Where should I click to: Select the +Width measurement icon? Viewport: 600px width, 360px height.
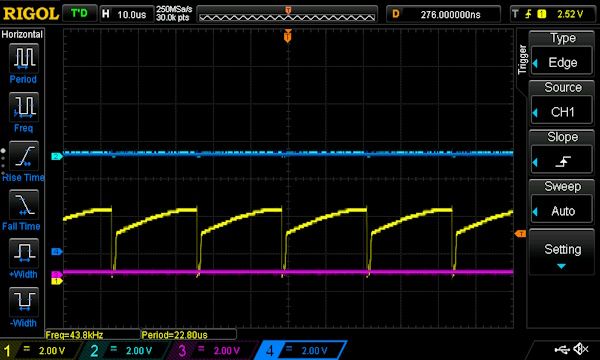24,253
